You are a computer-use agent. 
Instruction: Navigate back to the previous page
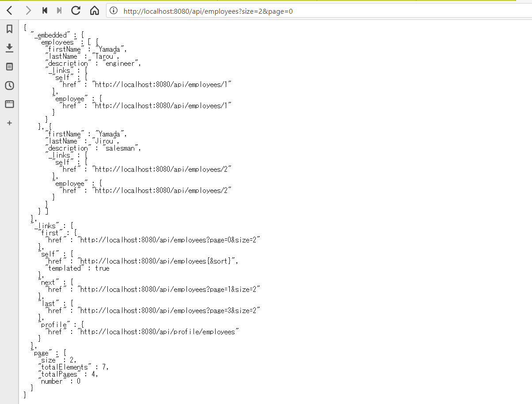tap(9, 10)
